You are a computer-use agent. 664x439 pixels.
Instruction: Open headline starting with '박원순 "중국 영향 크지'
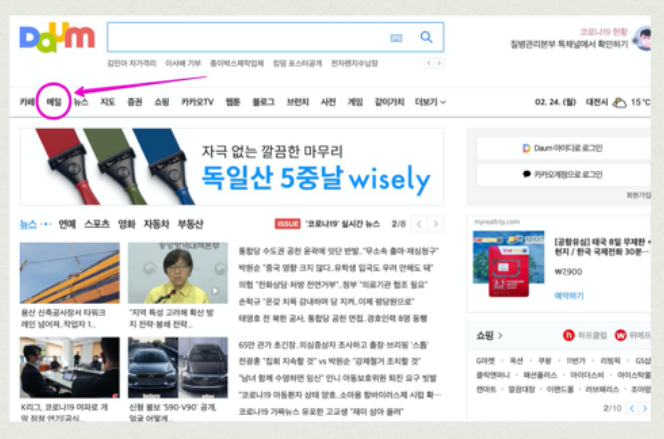pos(336,268)
